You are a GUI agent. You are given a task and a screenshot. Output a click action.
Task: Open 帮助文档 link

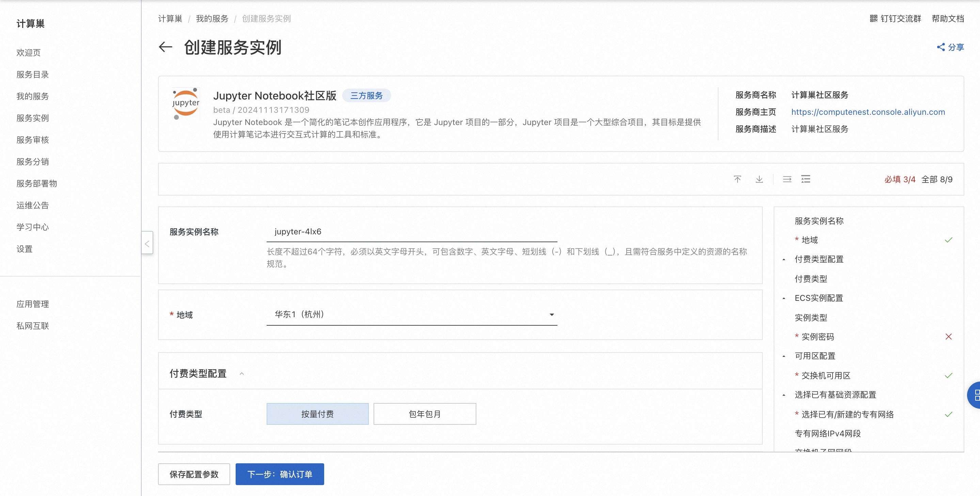tap(948, 19)
